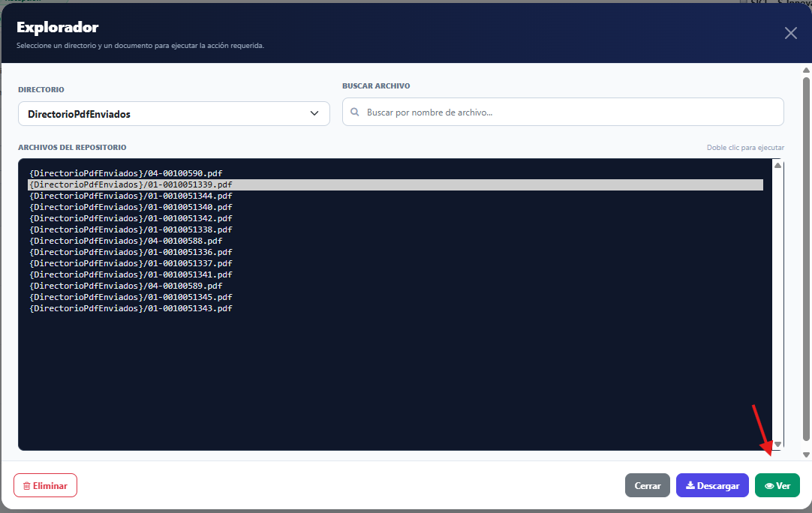Click the magnifier search icon
Image resolution: width=812 pixels, height=513 pixels.
pyautogui.click(x=355, y=112)
